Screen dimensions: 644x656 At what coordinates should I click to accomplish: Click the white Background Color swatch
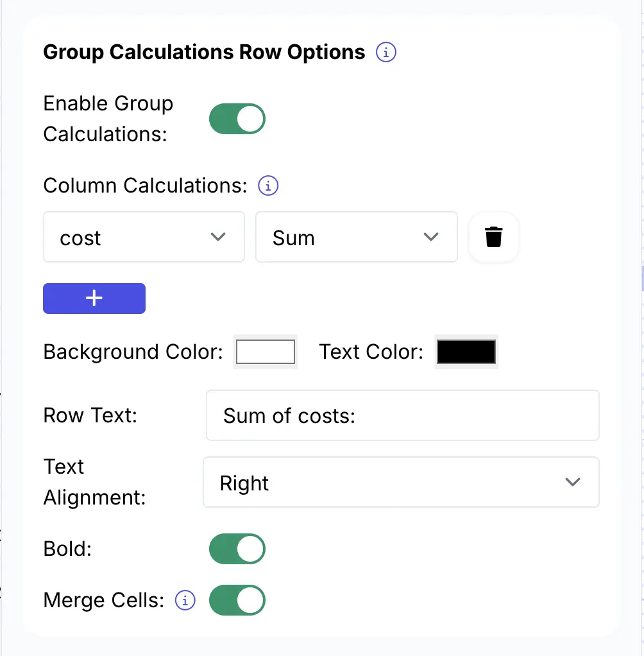pos(265,351)
